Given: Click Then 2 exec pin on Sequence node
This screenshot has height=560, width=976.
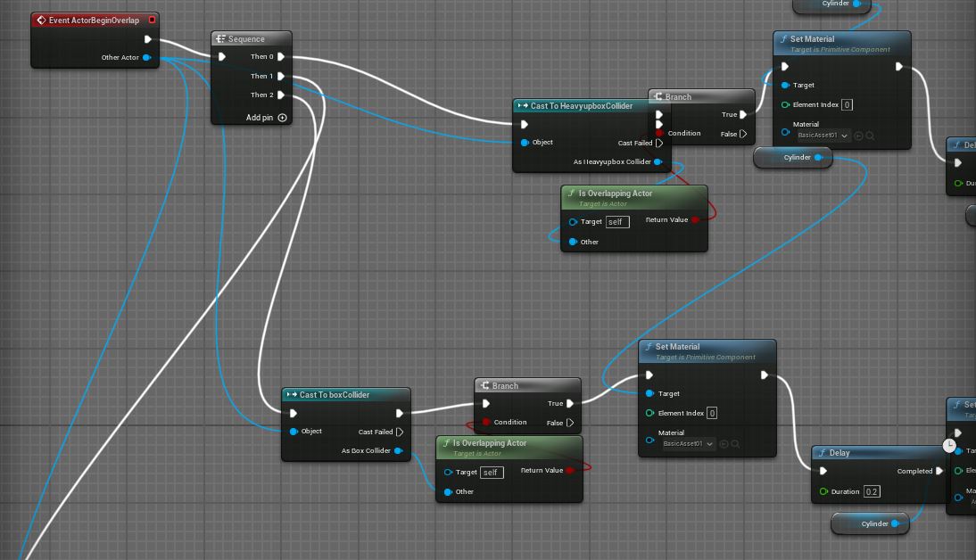Looking at the screenshot, I should 282,95.
